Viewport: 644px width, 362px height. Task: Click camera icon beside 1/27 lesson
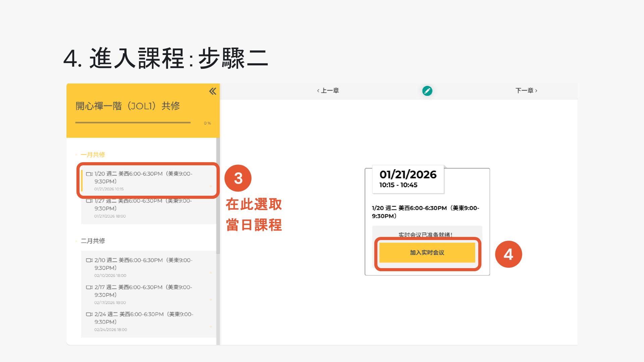[x=89, y=201]
